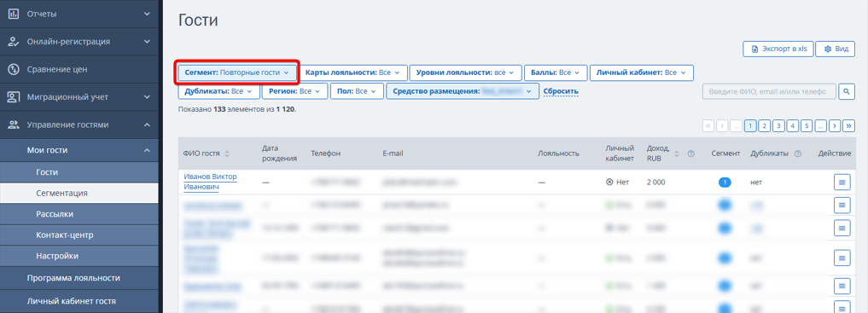Select current page 1 button

coord(750,125)
